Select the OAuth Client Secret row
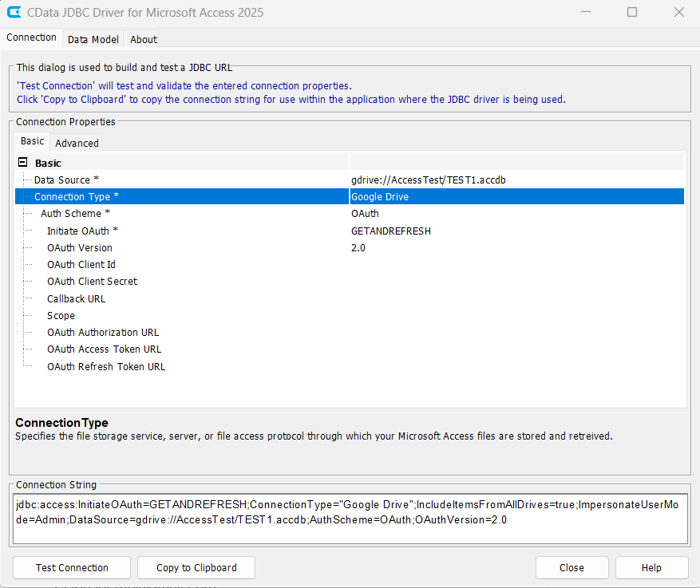Screen dimensions: 700x588 pyautogui.click(x=92, y=282)
